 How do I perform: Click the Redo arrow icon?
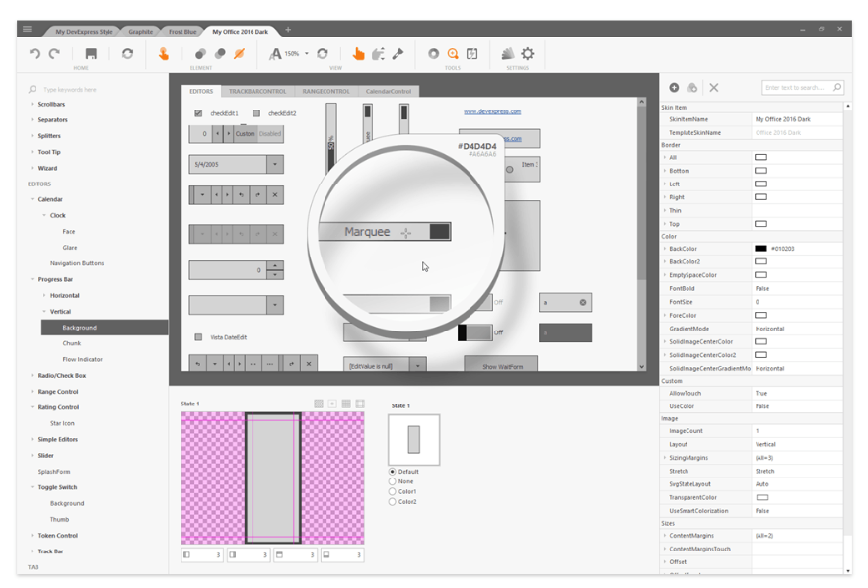click(54, 53)
